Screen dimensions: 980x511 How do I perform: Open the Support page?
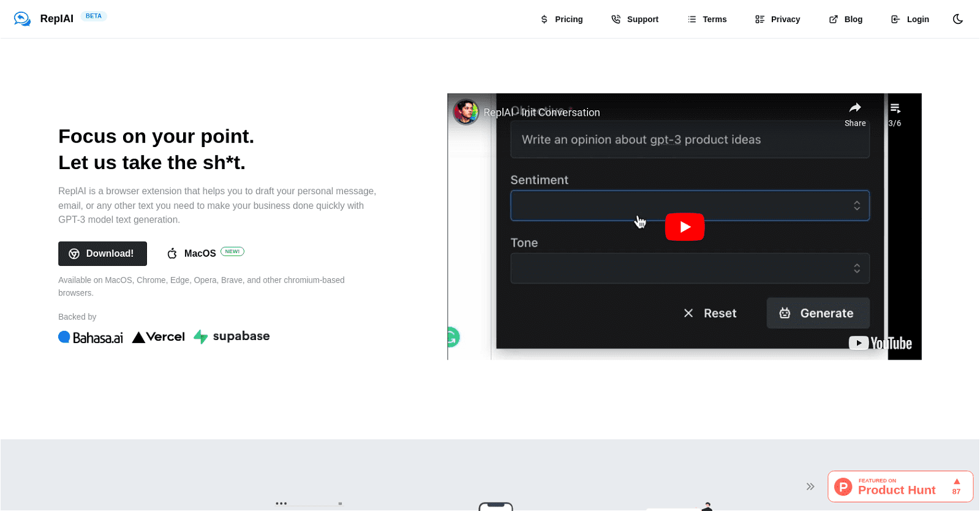635,20
